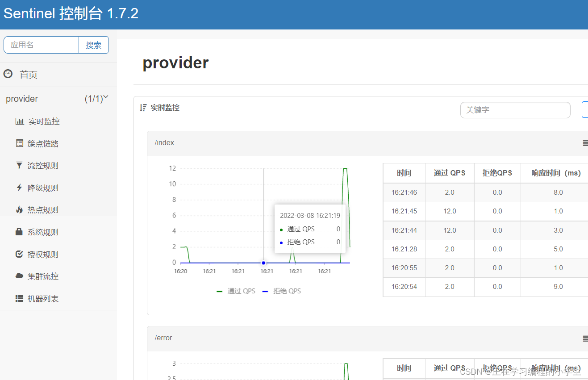Click the lightning bolt icon for 降级规则

(x=19, y=188)
